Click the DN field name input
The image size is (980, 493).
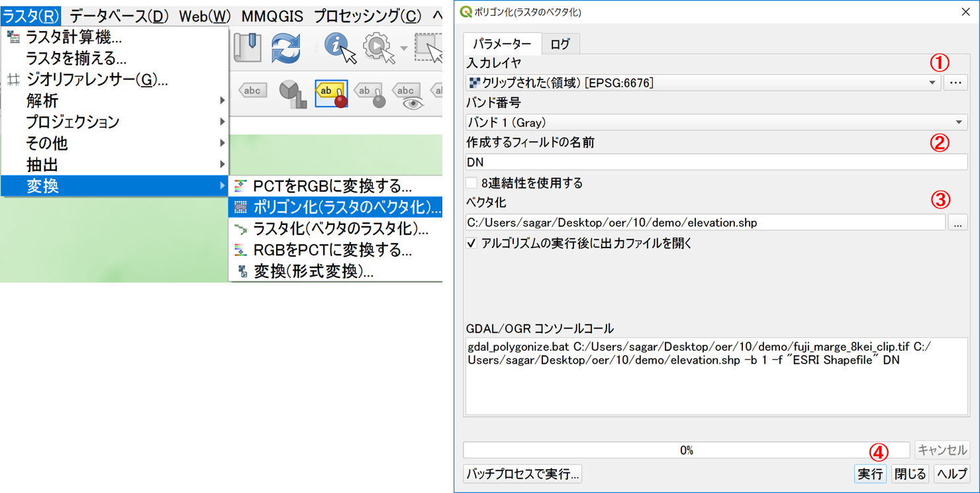pyautogui.click(x=716, y=162)
